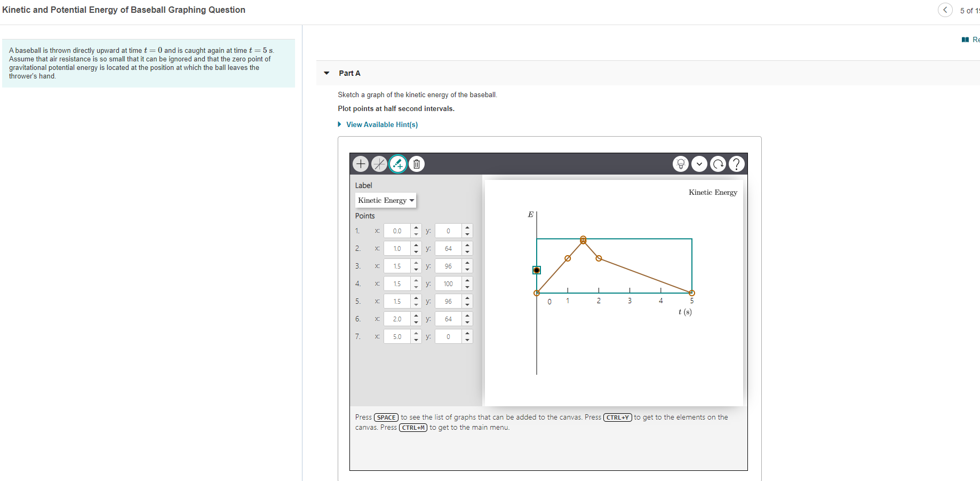Select the Add graph tool
This screenshot has height=481, width=980.
point(361,164)
